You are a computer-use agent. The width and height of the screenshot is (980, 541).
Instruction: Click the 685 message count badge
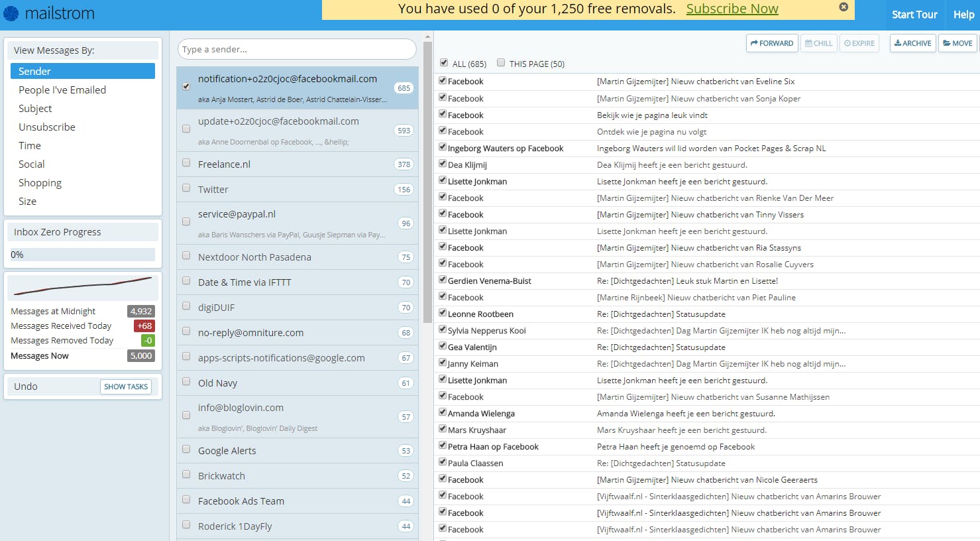point(404,88)
